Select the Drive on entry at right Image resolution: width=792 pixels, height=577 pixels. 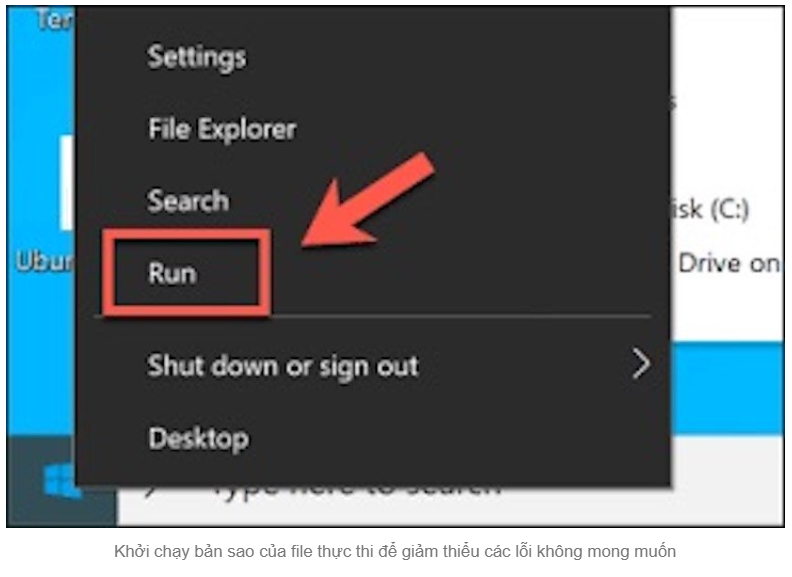[x=728, y=263]
